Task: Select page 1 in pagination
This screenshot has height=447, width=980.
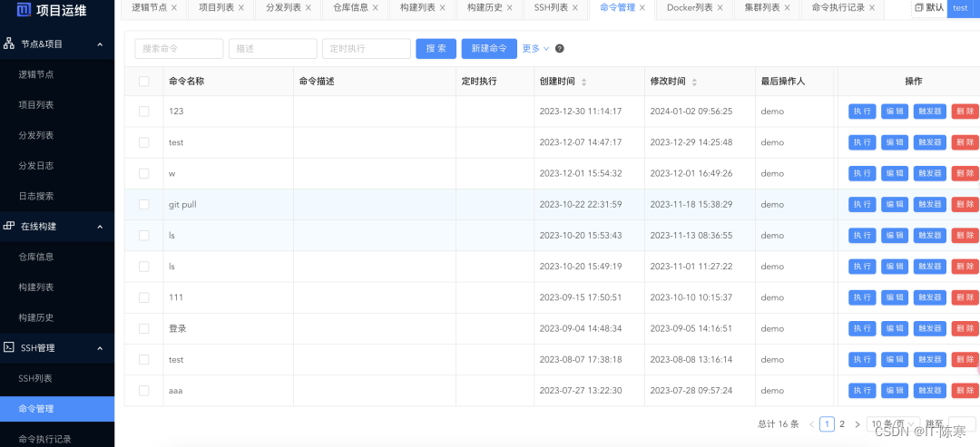Action: (x=827, y=424)
